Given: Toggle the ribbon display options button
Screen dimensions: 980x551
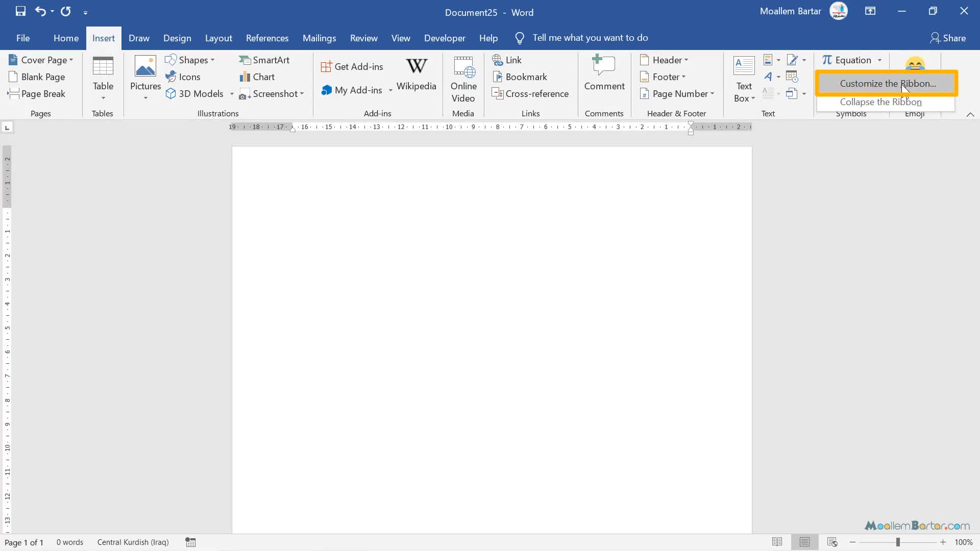Looking at the screenshot, I should (870, 11).
